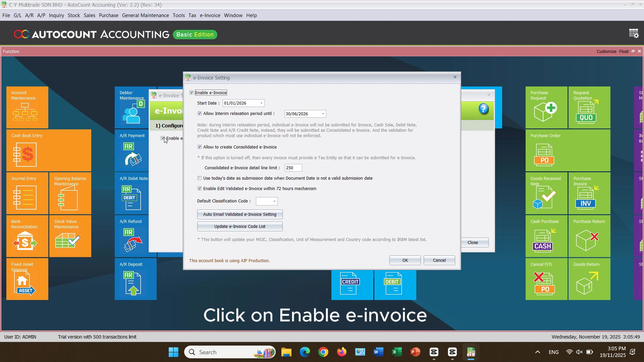Open Purchase Invoice tile
Image resolution: width=644 pixels, height=362 pixels.
click(589, 193)
